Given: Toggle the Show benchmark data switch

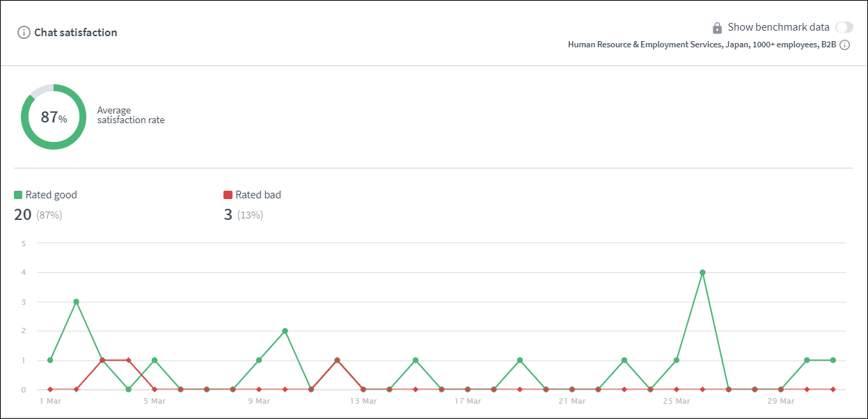Looking at the screenshot, I should (x=844, y=27).
